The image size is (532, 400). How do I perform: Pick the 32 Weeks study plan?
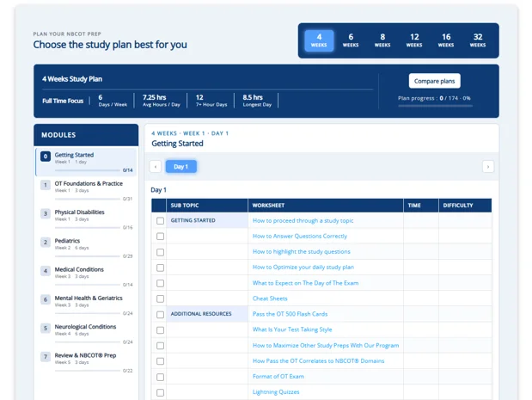478,40
